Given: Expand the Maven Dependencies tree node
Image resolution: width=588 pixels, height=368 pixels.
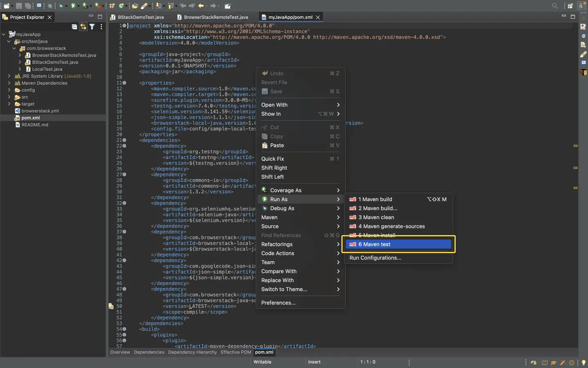Looking at the screenshot, I should point(9,83).
